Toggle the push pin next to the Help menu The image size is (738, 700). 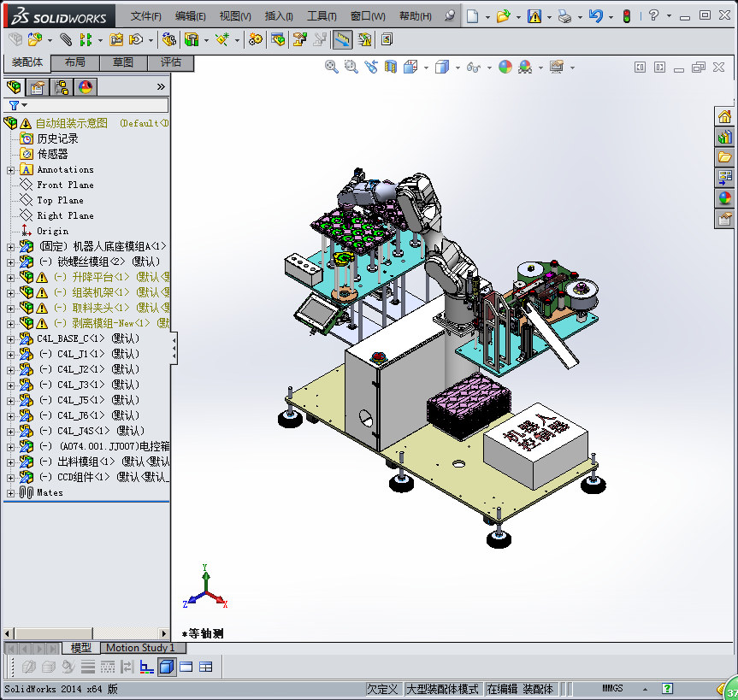[450, 16]
